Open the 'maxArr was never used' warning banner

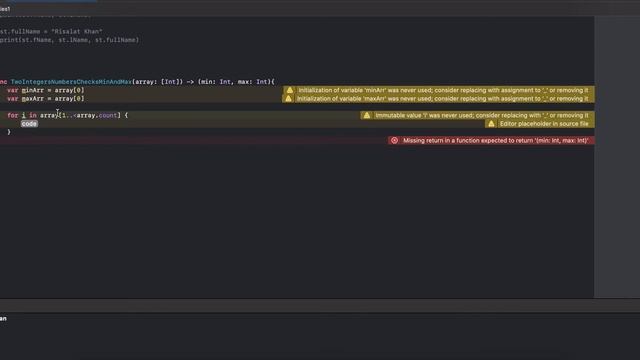(x=438, y=99)
